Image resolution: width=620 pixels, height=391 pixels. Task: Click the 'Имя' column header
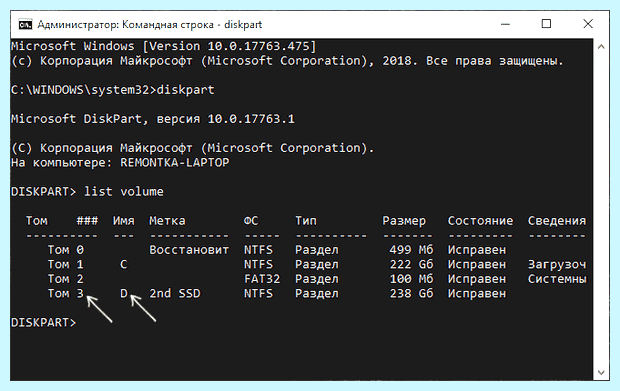point(123,221)
